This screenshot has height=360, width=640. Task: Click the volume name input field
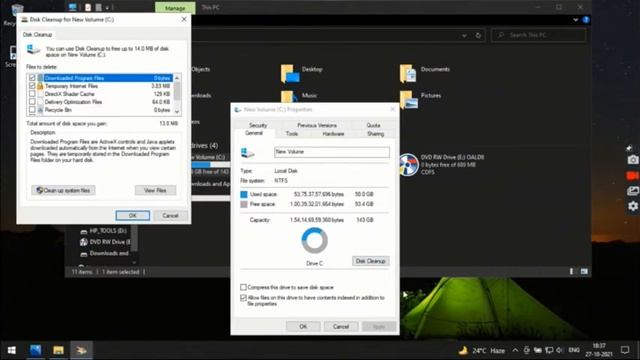tap(332, 152)
